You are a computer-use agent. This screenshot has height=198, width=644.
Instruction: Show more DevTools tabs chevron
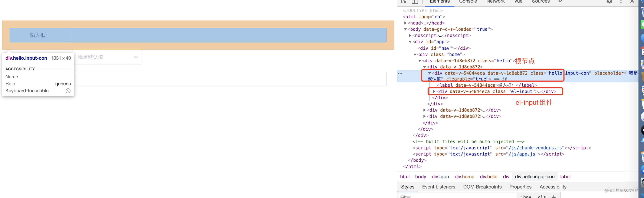click(x=560, y=1)
